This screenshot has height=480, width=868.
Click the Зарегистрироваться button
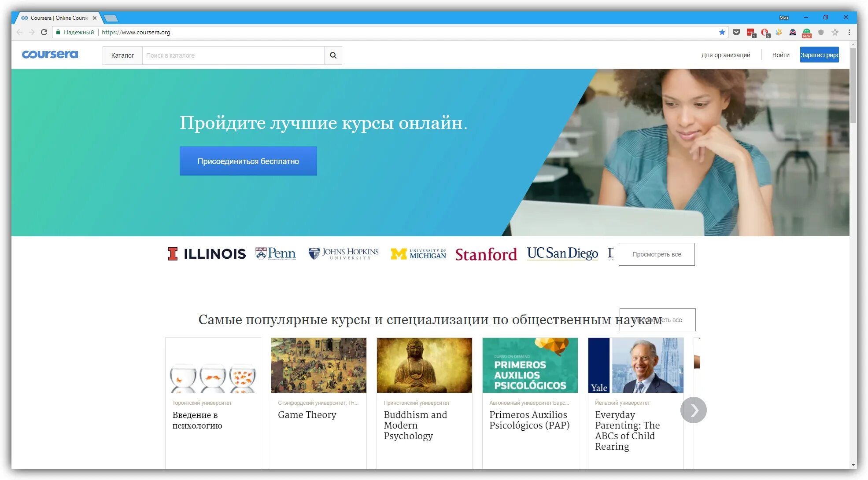pyautogui.click(x=820, y=55)
